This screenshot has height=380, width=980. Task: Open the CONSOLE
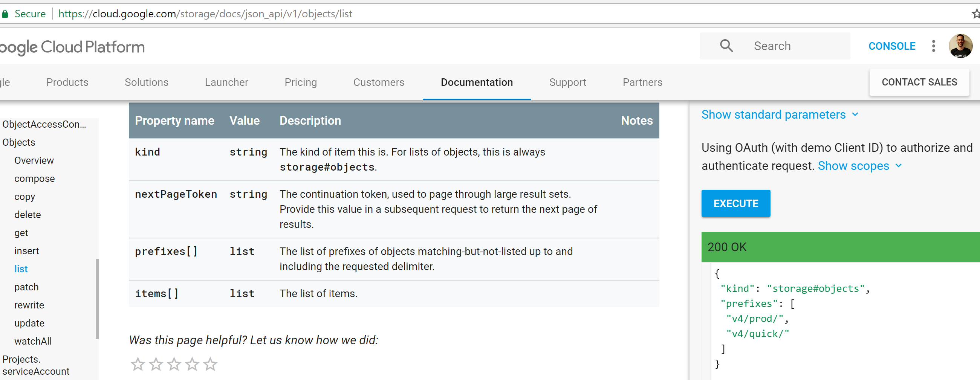[892, 46]
